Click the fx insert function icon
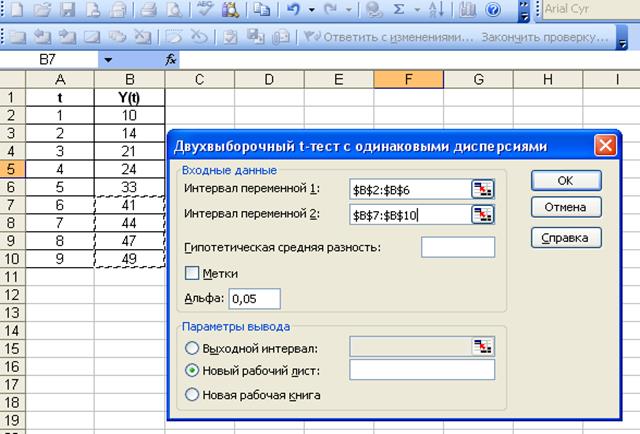 [x=171, y=60]
